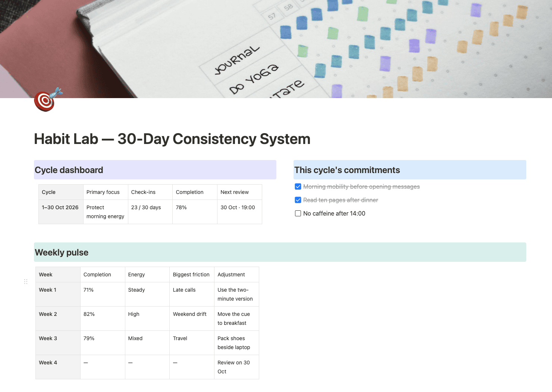Uncheck Morning mobility before opening messages
Image resolution: width=552 pixels, height=392 pixels.
(x=298, y=186)
